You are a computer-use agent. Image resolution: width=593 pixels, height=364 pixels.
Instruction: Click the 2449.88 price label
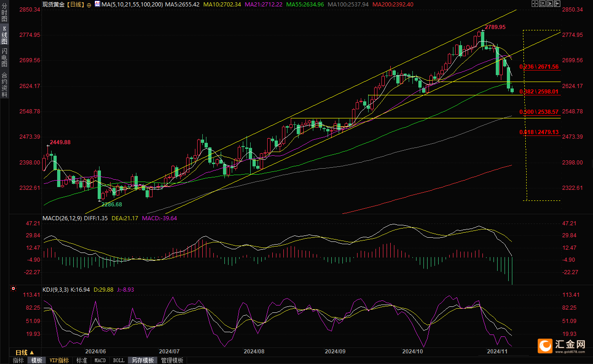(60, 142)
